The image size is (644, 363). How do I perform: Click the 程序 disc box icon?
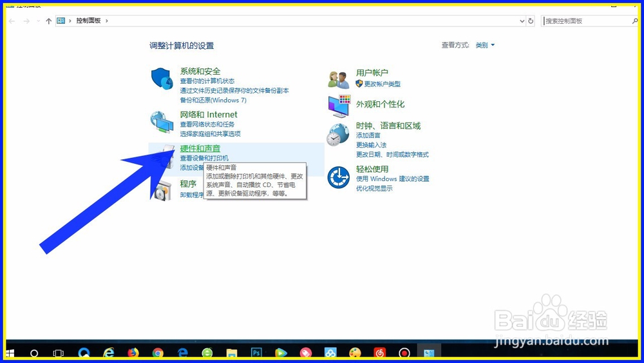(x=163, y=191)
